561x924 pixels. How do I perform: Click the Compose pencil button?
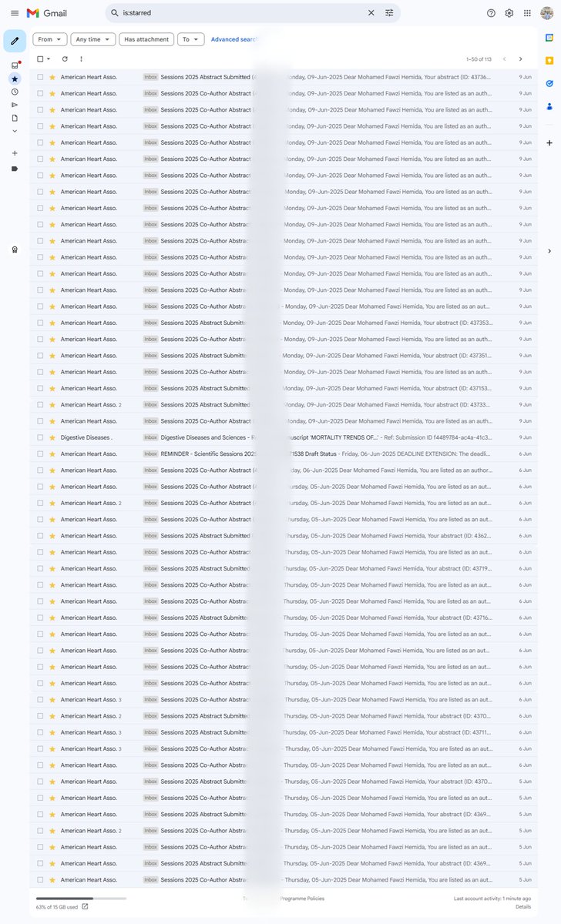click(x=15, y=41)
